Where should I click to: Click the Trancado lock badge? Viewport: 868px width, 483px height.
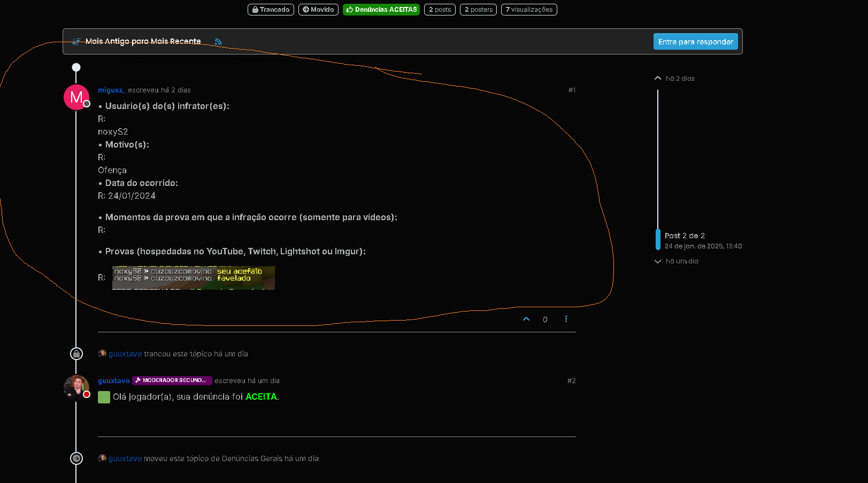271,10
